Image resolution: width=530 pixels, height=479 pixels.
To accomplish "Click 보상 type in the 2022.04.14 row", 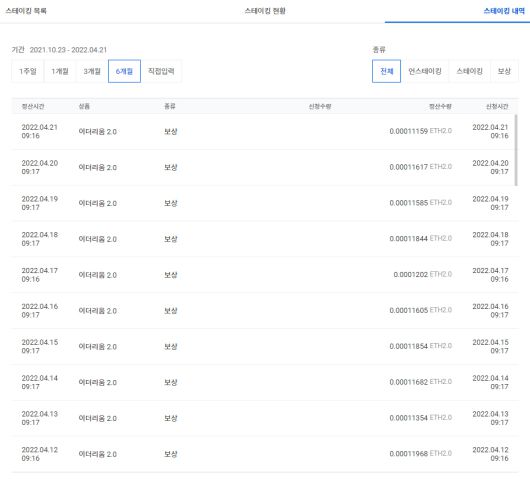I will coord(171,382).
